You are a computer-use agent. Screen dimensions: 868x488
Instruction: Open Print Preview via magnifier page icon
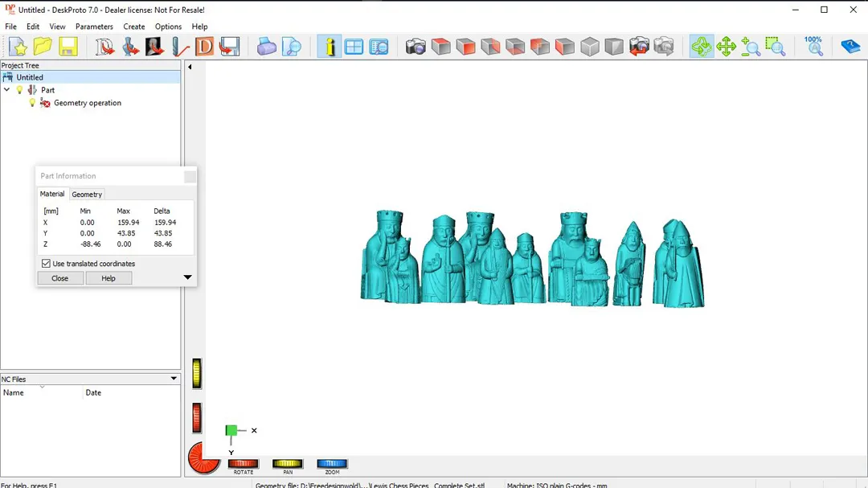click(x=291, y=47)
